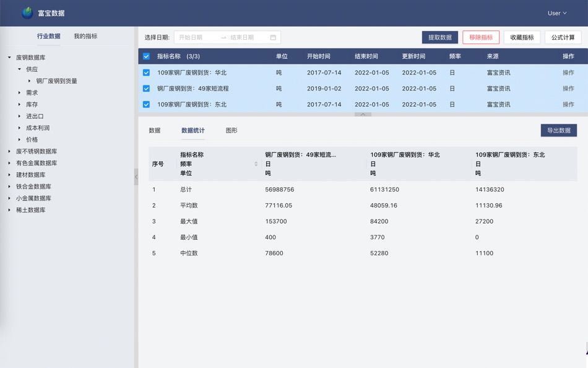This screenshot has height=368, width=588.
Task: Click the 来源 column header
Action: click(x=493, y=56)
